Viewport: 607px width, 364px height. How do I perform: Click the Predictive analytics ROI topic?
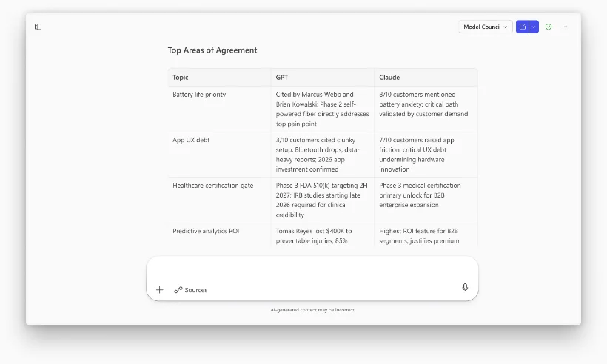pos(206,231)
